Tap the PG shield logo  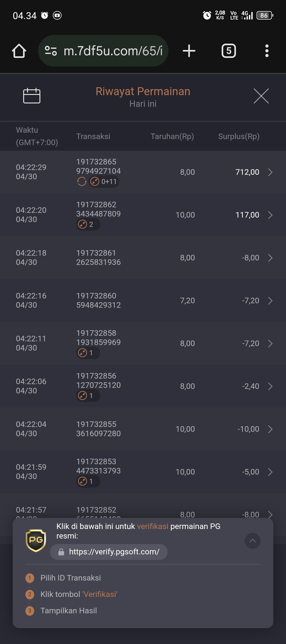[36, 541]
